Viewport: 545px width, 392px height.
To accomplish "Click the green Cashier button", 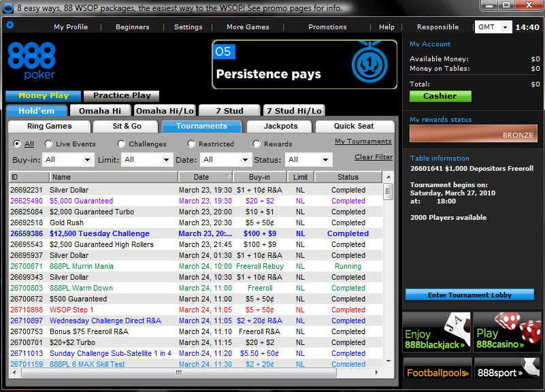I will (x=440, y=96).
